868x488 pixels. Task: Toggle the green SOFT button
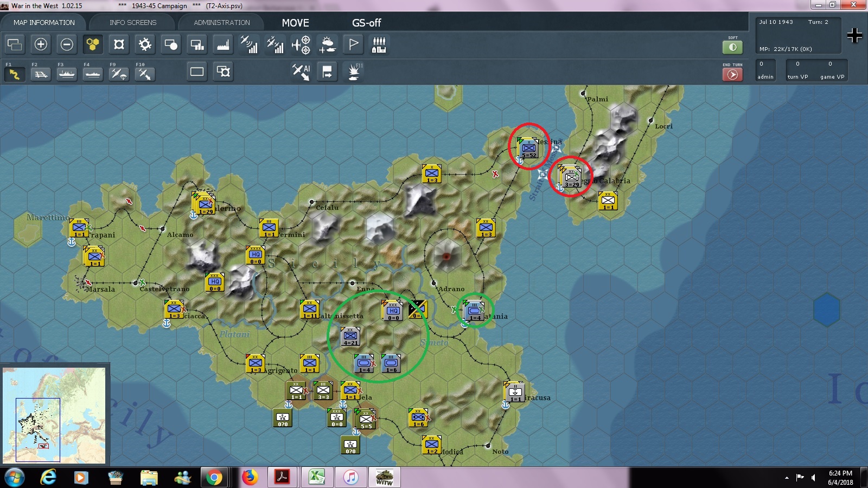tap(732, 47)
